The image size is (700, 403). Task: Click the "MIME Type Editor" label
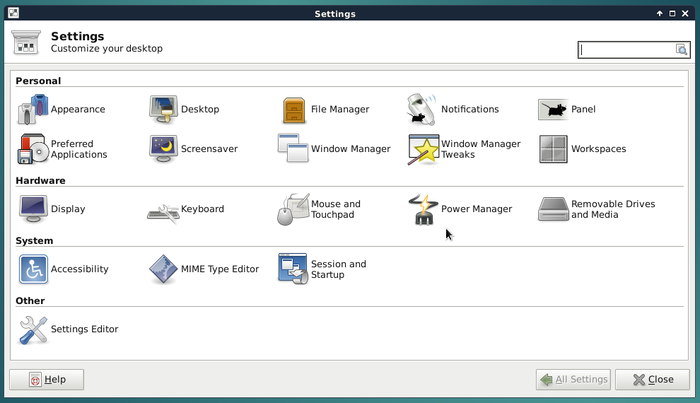pos(220,269)
